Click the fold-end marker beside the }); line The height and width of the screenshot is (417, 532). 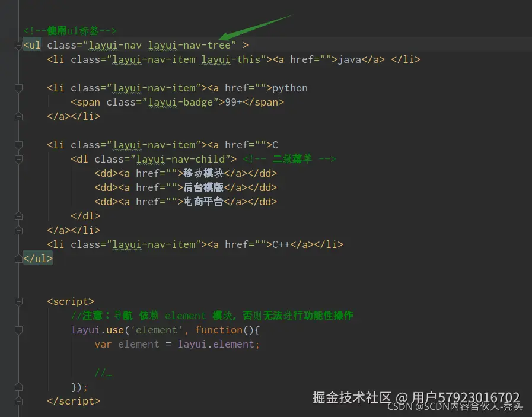point(18,387)
